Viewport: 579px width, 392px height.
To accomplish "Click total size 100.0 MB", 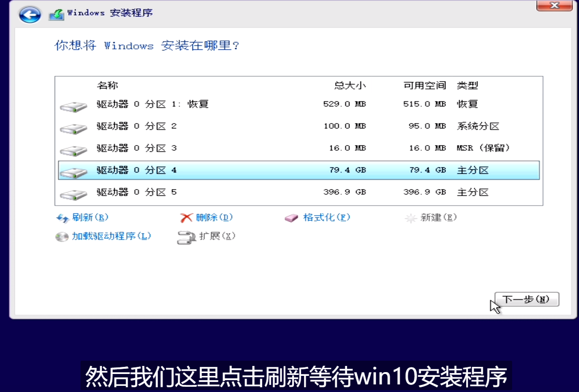I will [x=344, y=126].
